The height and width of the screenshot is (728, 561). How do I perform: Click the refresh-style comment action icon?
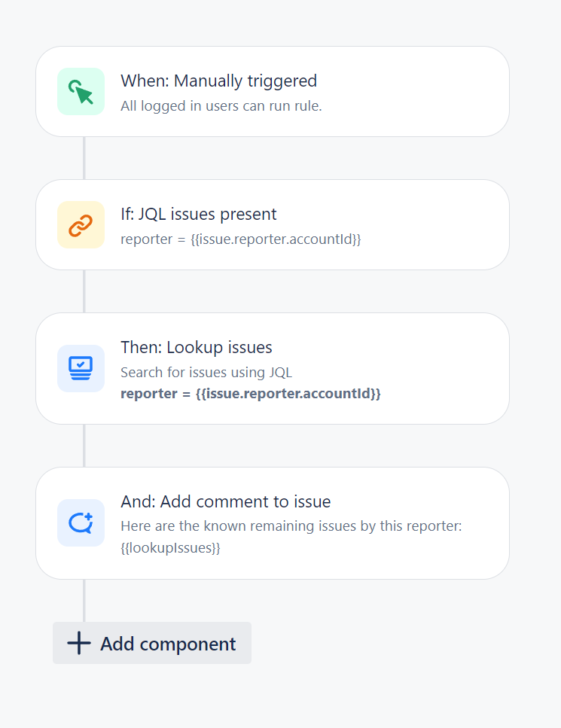81,522
